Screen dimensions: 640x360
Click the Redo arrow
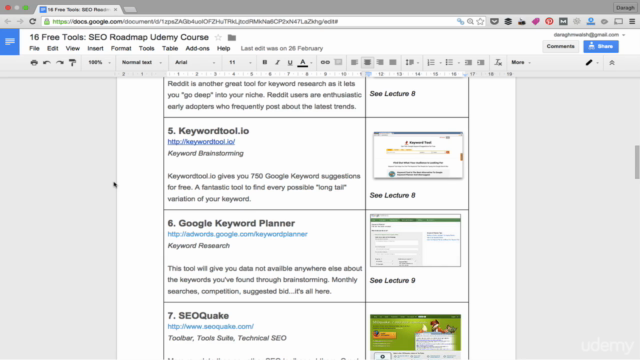(60, 62)
